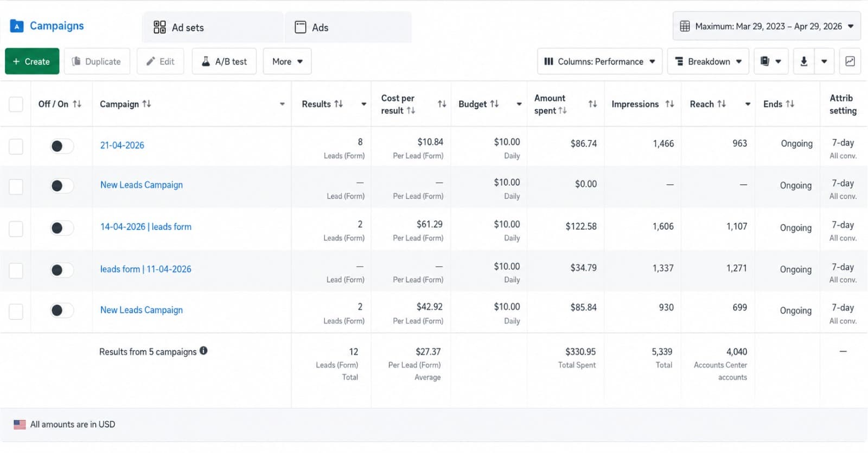
Task: Click the Duplicate copy icon button
Action: click(x=97, y=61)
